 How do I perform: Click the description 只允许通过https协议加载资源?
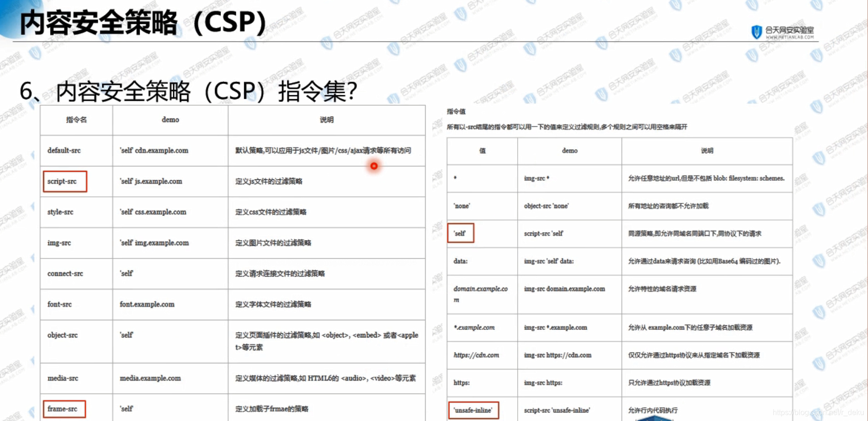(x=669, y=383)
